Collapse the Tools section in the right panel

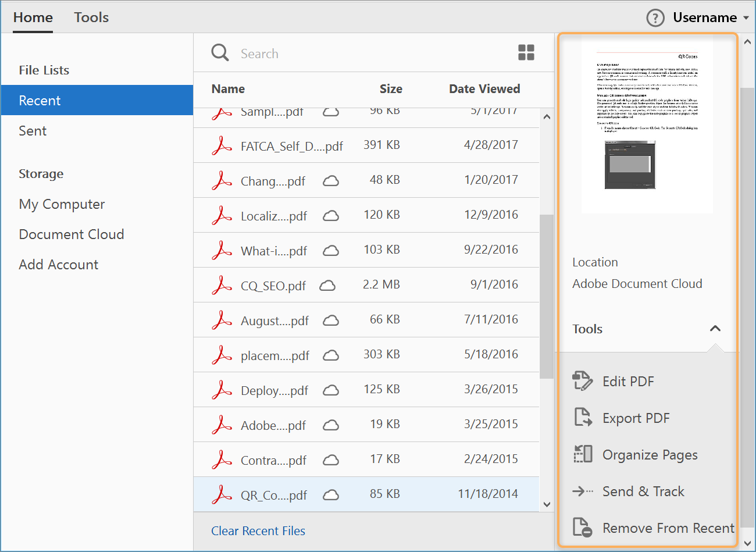pyautogui.click(x=715, y=329)
